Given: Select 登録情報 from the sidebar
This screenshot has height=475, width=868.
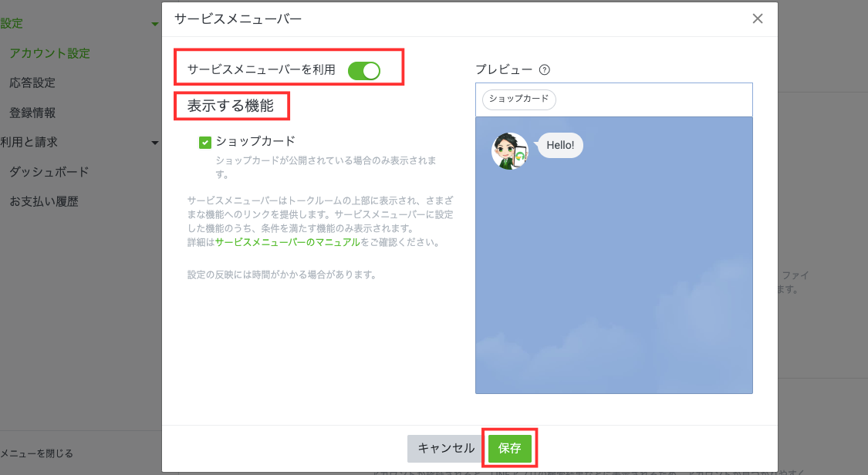Looking at the screenshot, I should (32, 113).
